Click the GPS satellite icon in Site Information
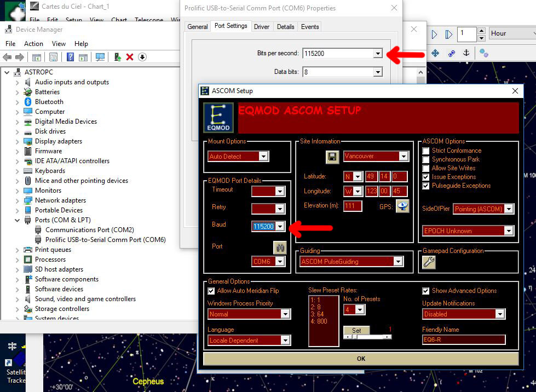536x392 pixels. click(x=402, y=206)
